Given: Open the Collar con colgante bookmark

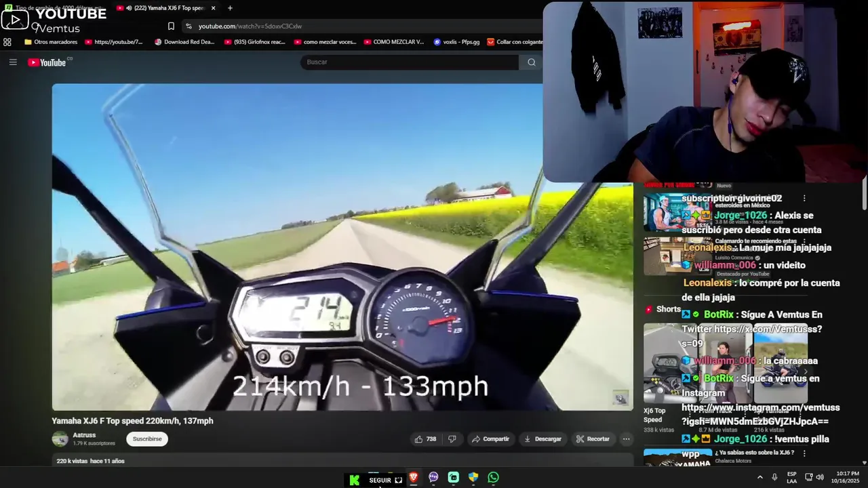Looking at the screenshot, I should (x=515, y=42).
